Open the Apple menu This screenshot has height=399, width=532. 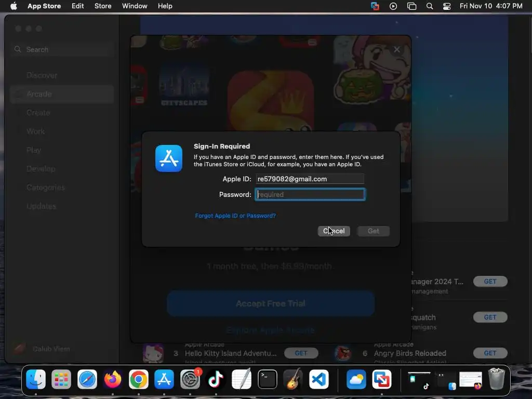(14, 6)
